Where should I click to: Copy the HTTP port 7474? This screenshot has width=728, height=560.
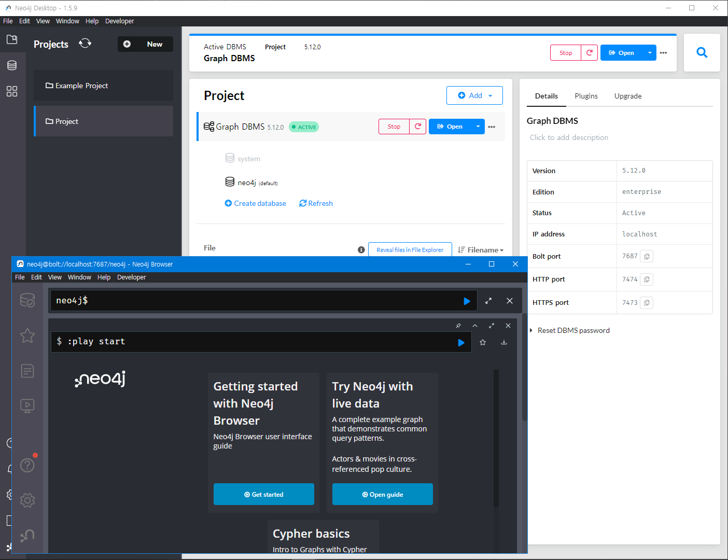647,279
